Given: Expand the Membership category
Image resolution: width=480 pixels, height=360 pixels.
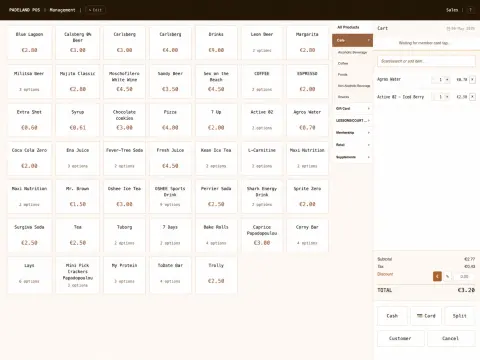Looking at the screenshot, I should point(352,133).
